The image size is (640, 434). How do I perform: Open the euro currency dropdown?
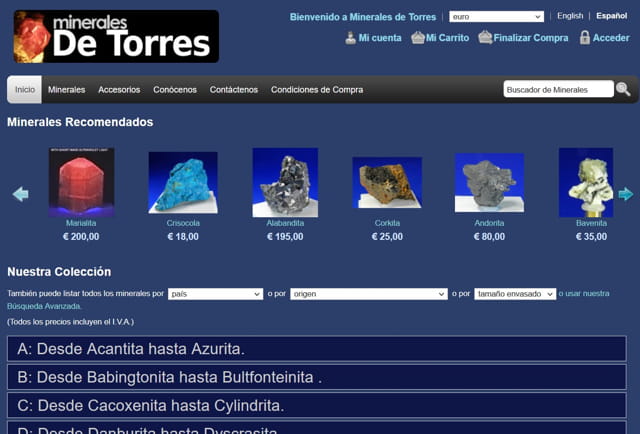click(x=496, y=17)
